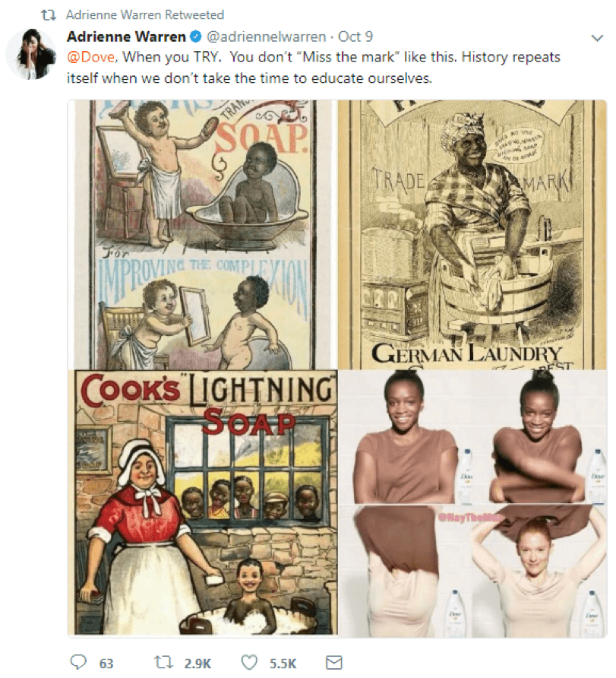Image resolution: width=616 pixels, height=678 pixels.
Task: Open the Oct 9 timestamp link
Action: point(355,36)
